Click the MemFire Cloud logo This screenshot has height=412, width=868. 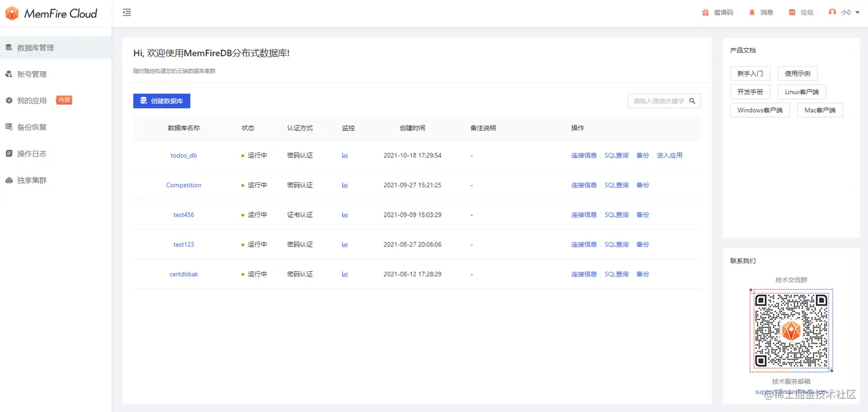(x=51, y=13)
